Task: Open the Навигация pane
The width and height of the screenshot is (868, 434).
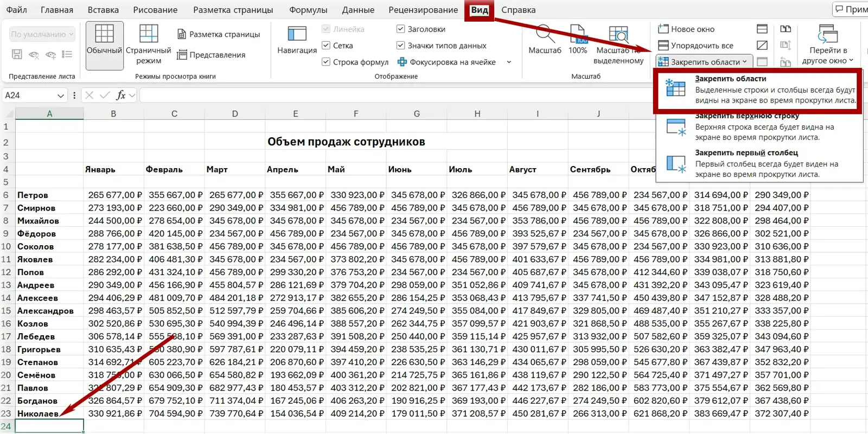Action: (x=297, y=41)
